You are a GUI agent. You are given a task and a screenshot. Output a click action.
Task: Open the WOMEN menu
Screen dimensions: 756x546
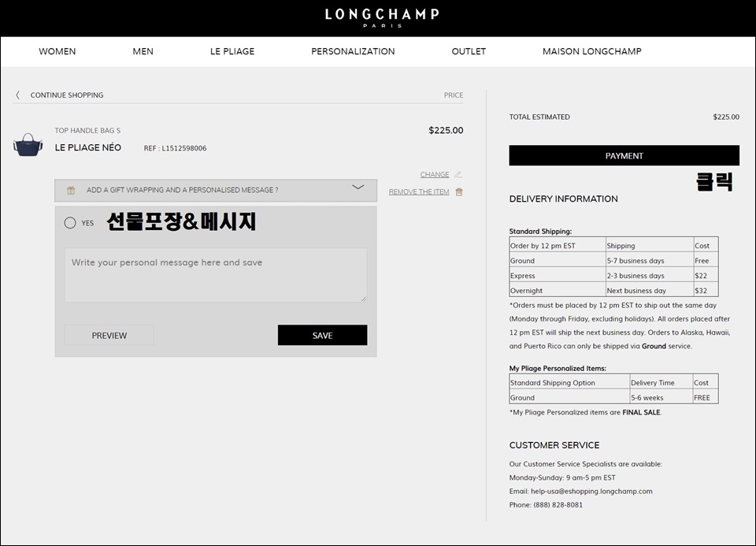click(x=57, y=52)
